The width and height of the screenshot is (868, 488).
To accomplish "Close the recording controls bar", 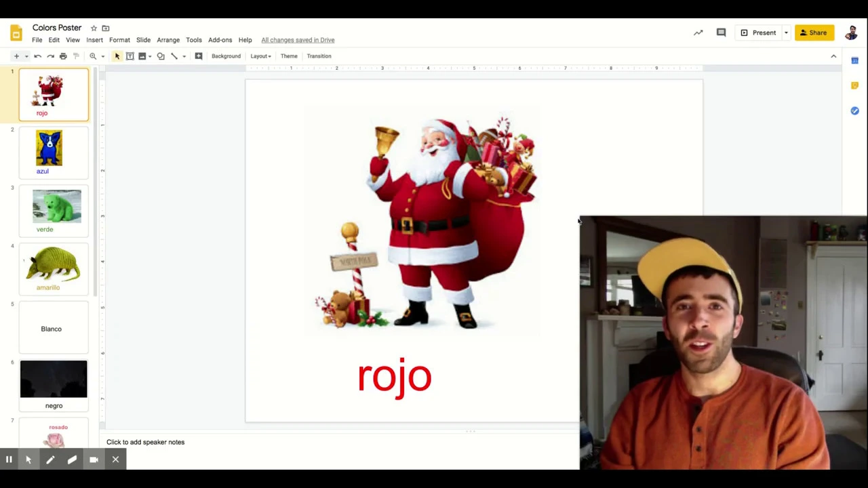I will coord(115,460).
